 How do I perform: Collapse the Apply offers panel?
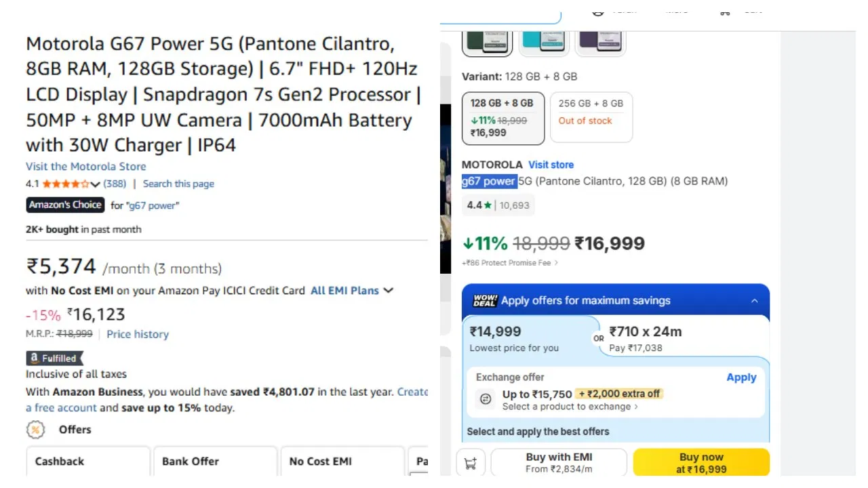coord(755,300)
